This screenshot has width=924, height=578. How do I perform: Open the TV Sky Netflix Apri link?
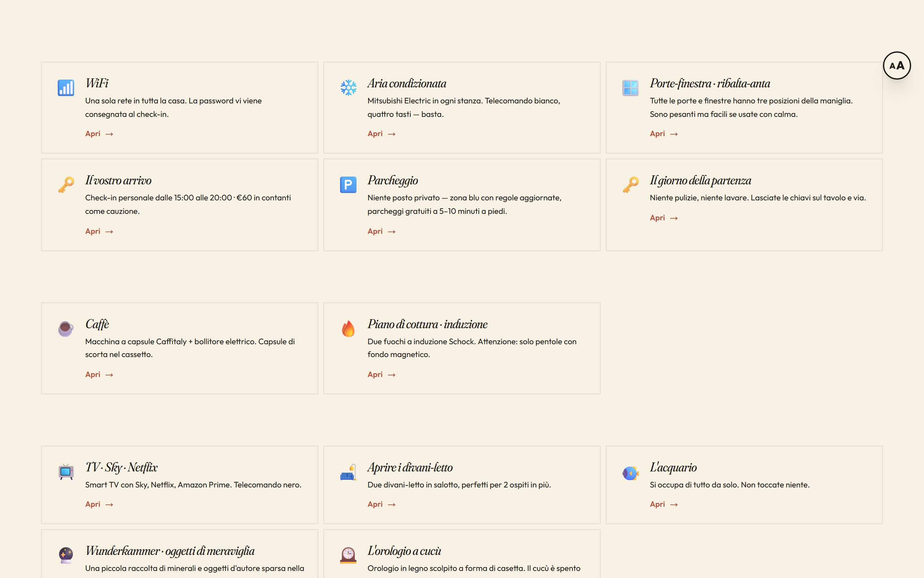point(99,504)
